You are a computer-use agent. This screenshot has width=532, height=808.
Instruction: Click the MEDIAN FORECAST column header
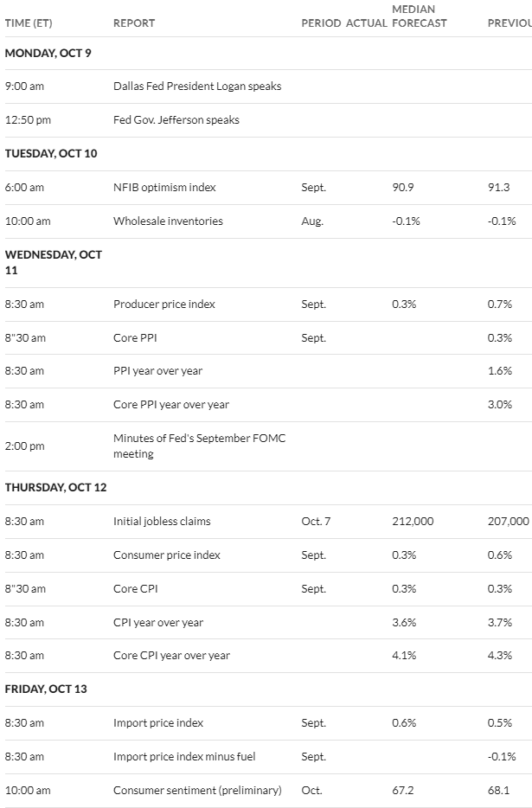coord(419,16)
